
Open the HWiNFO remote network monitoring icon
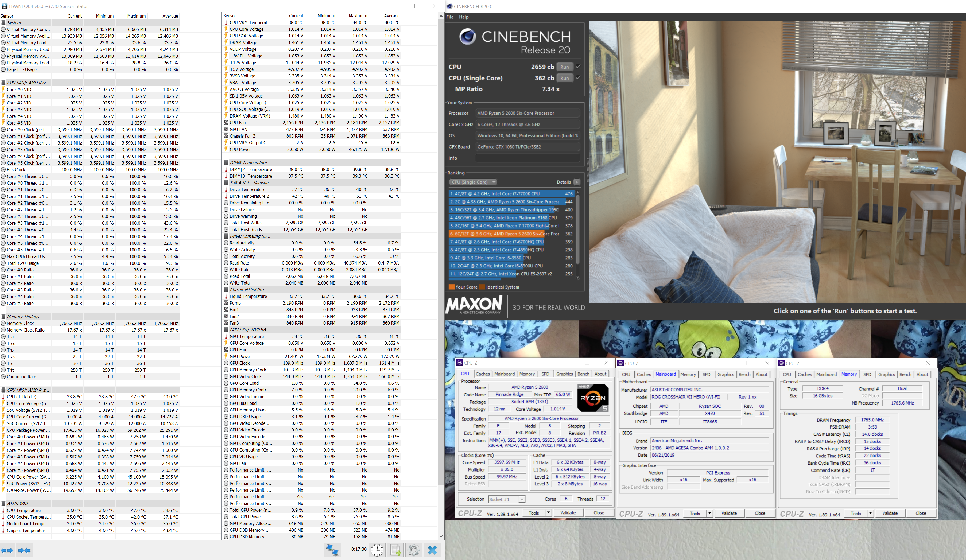[x=332, y=550]
